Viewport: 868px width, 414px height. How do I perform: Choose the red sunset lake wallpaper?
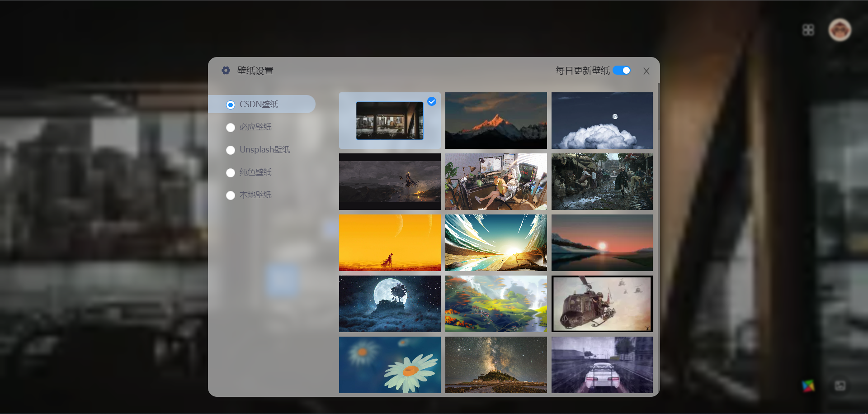(602, 243)
